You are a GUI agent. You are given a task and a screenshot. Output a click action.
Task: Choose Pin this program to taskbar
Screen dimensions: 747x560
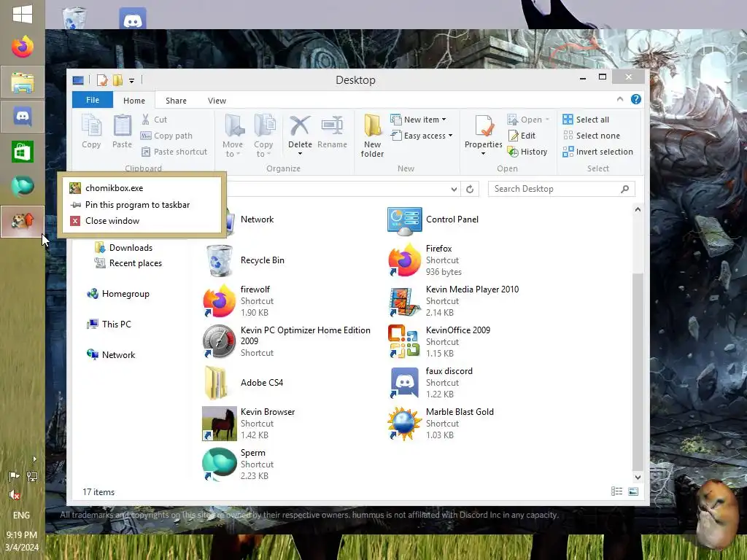(x=142, y=205)
